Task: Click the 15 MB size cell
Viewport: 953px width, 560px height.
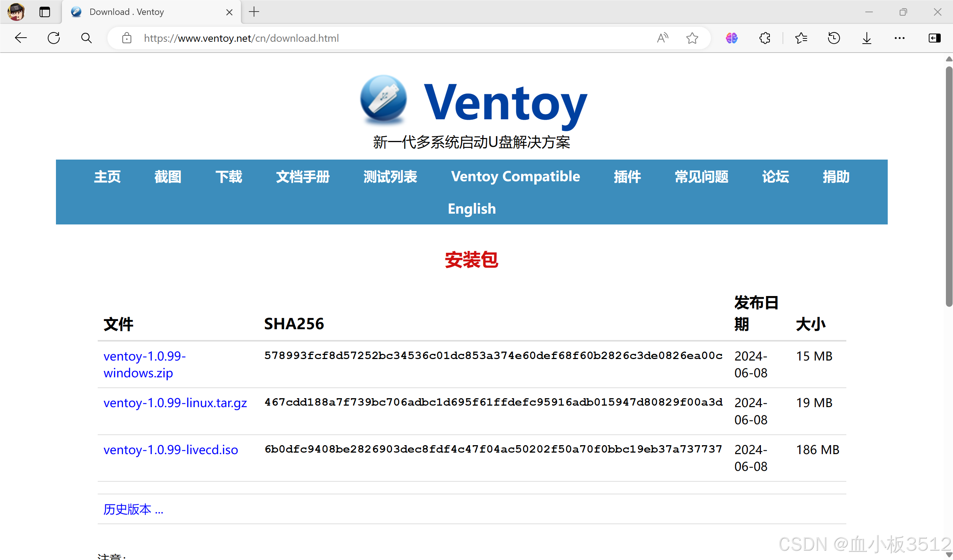Action: click(814, 356)
